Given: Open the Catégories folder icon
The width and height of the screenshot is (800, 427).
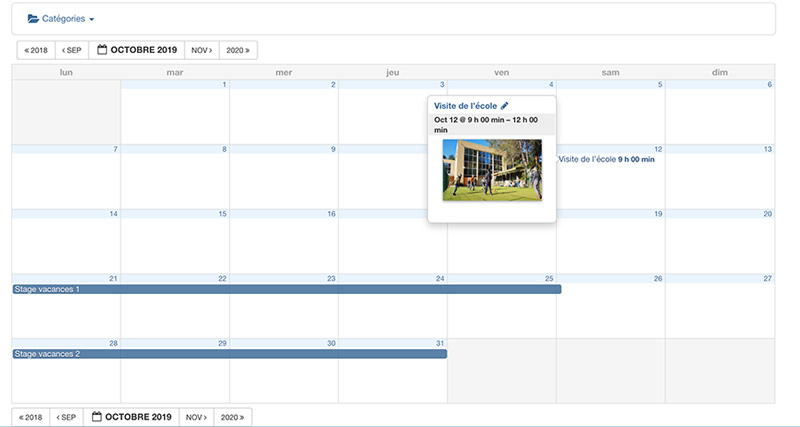Looking at the screenshot, I should (x=33, y=19).
